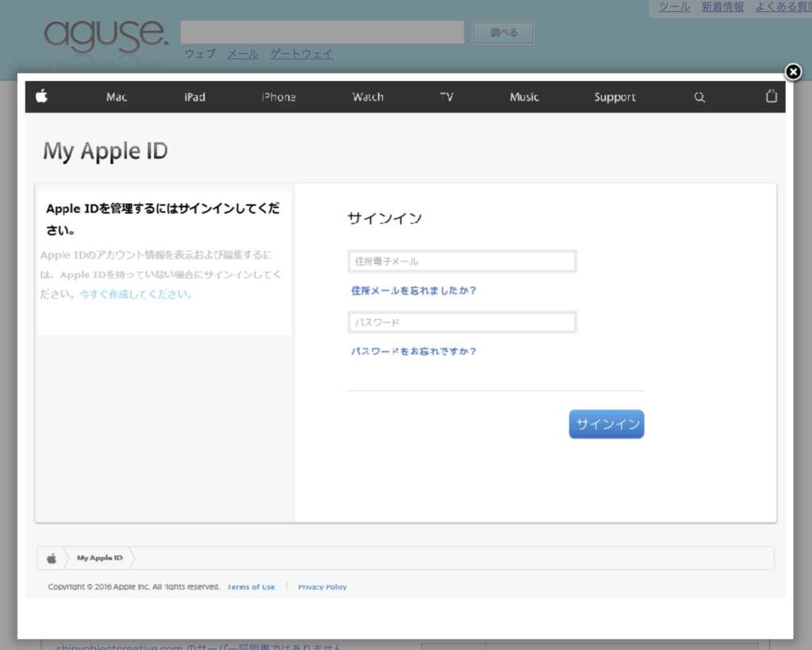This screenshot has width=812, height=650.
Task: Open パスワードをお忘れですか? link
Action: 413,351
